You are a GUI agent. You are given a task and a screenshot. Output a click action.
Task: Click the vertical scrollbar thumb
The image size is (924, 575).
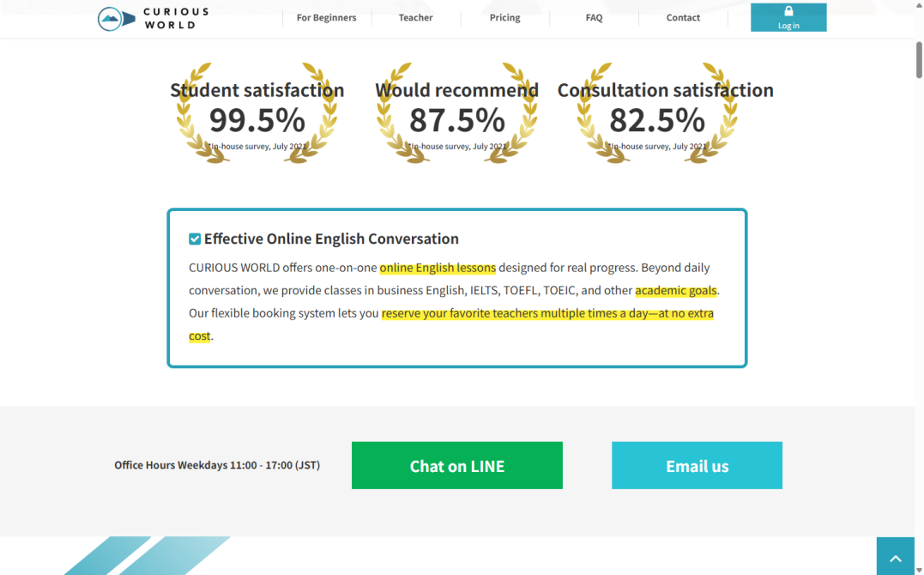[919, 59]
